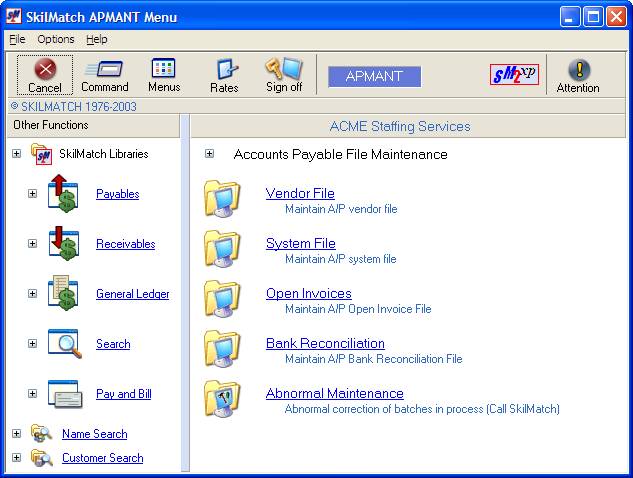
Task: Close the SkilMatch APMANT window
Action: pos(616,17)
